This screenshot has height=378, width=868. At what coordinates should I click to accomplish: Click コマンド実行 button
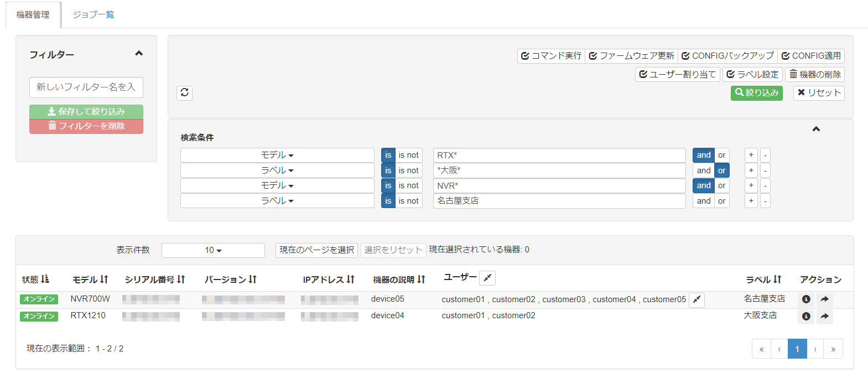[x=551, y=56]
